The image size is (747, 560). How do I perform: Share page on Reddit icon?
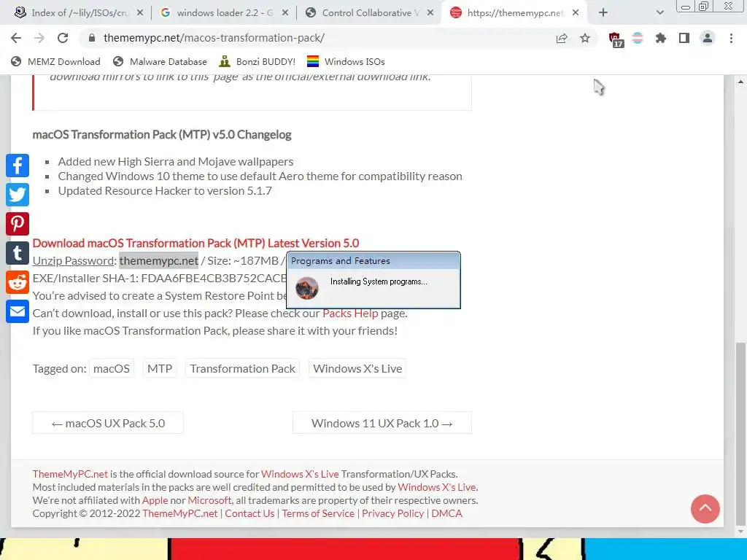pyautogui.click(x=18, y=282)
